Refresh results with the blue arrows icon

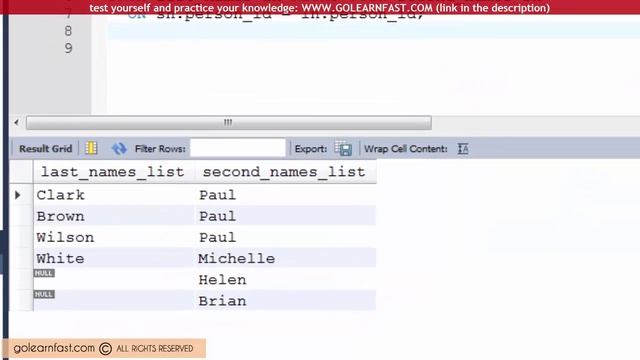[119, 149]
